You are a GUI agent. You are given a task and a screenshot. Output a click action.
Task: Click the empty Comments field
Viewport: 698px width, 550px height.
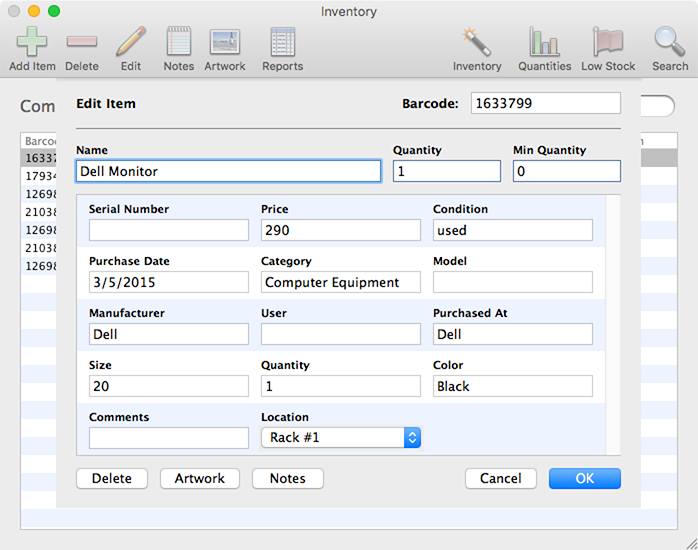click(x=169, y=438)
